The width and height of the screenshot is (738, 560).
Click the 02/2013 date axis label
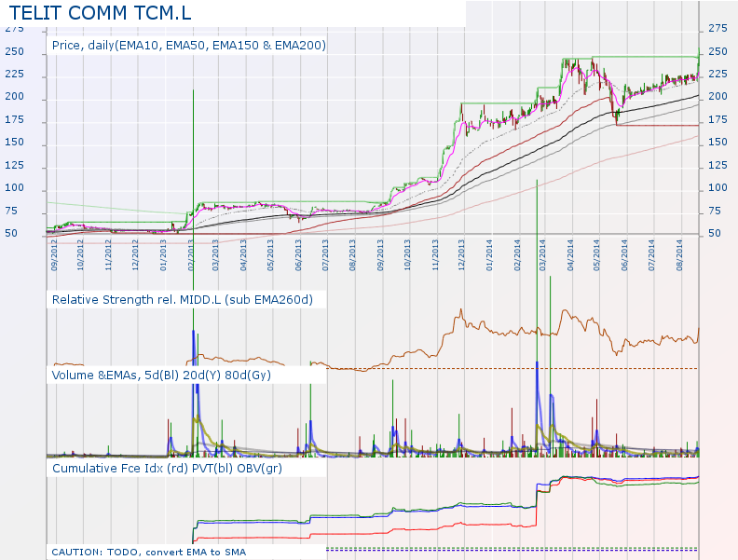coord(190,254)
